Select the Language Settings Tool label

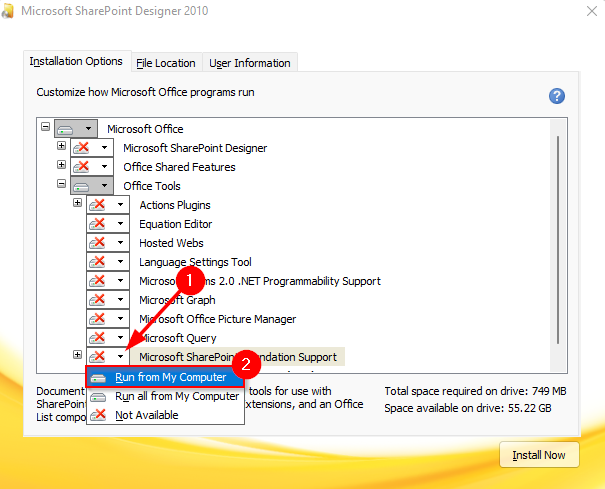(x=195, y=262)
